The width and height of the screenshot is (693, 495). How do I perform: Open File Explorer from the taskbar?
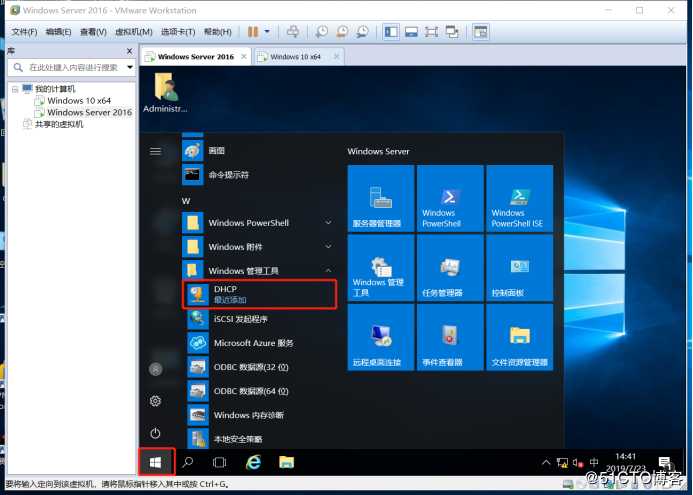coord(286,462)
